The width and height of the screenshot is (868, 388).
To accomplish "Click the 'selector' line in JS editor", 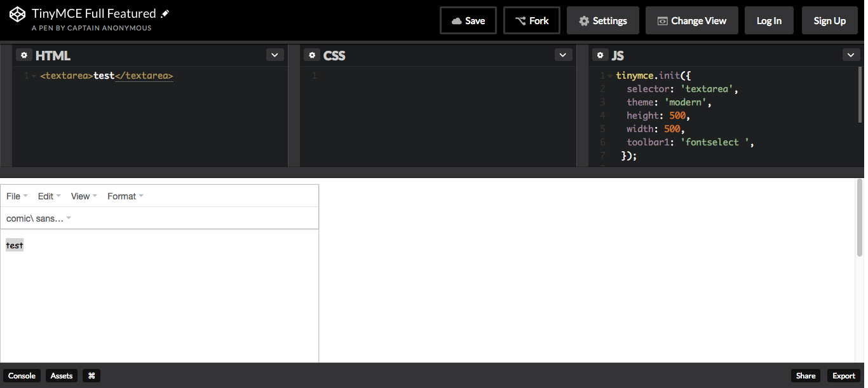I will click(x=682, y=90).
